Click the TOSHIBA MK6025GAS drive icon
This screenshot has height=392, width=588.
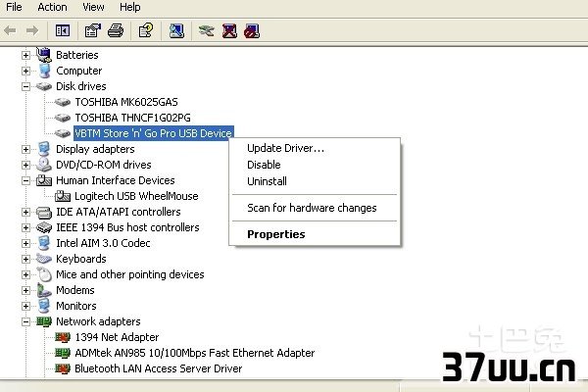63,102
